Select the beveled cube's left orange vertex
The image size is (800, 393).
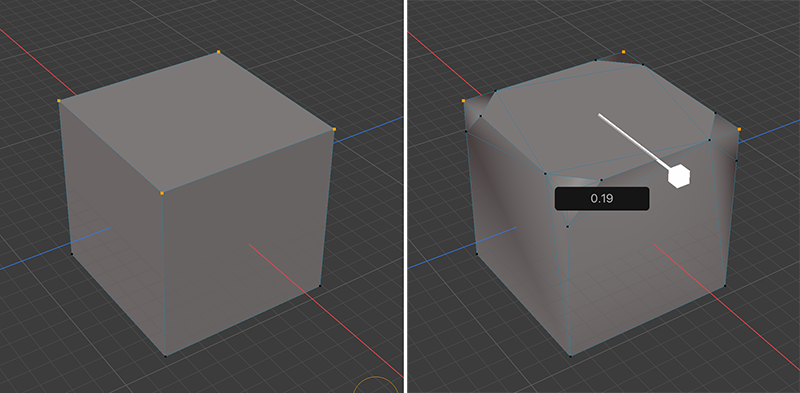(463, 101)
